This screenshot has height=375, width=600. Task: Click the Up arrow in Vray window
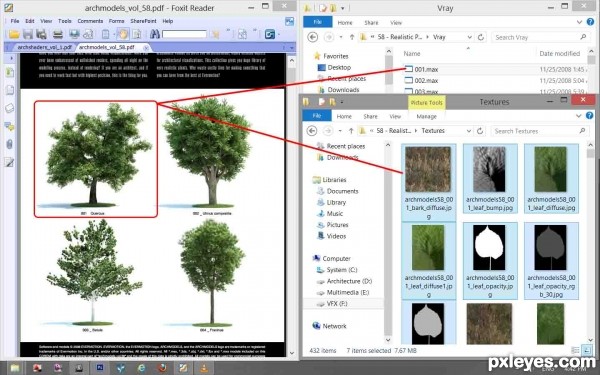click(x=352, y=37)
